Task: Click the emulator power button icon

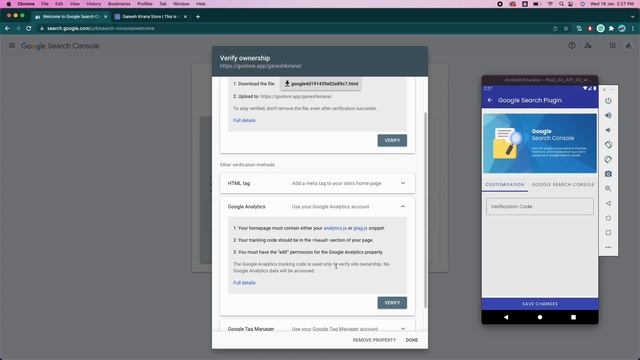Action: (608, 101)
